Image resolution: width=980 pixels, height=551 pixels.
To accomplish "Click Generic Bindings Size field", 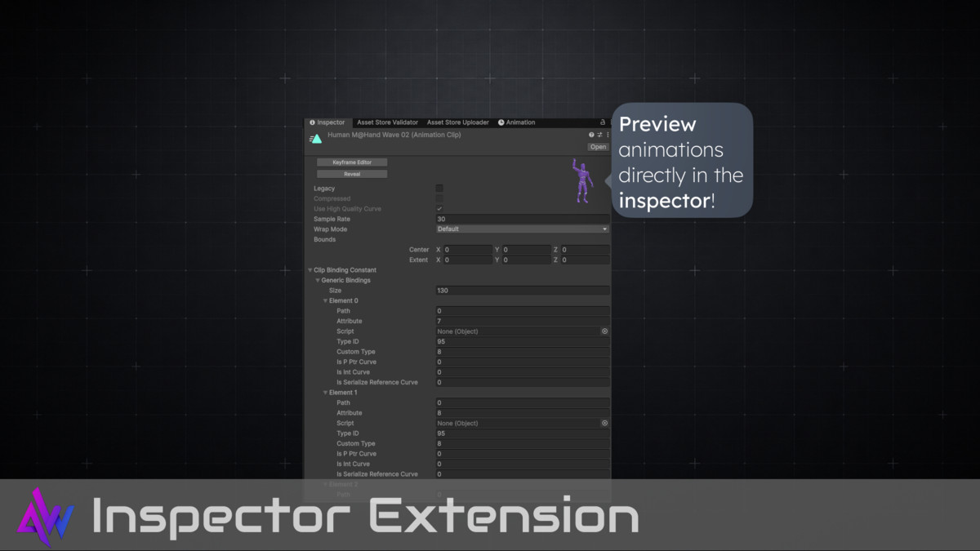I will (x=523, y=291).
